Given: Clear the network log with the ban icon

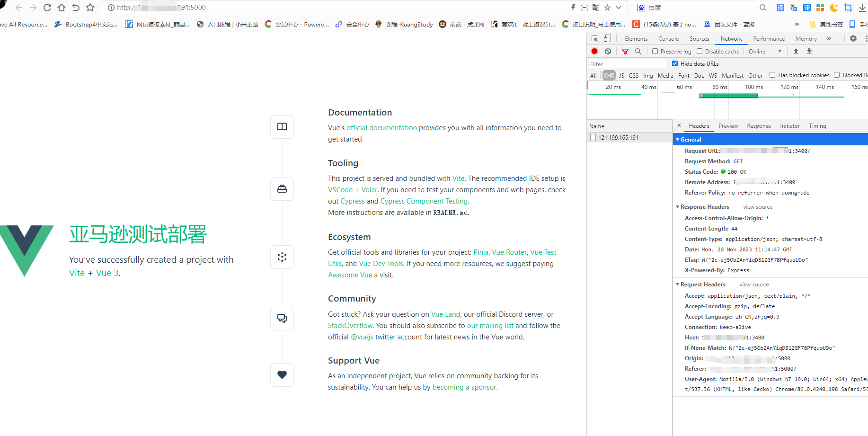Looking at the screenshot, I should 608,51.
